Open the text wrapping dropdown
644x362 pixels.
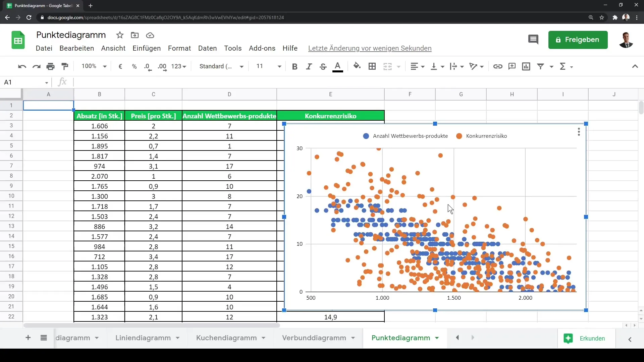point(457,66)
